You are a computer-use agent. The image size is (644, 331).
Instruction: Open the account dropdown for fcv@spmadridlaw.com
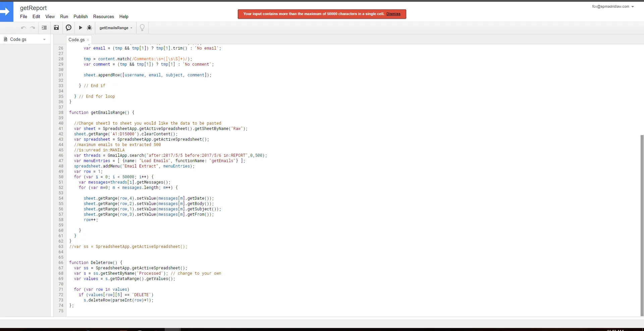point(613,6)
